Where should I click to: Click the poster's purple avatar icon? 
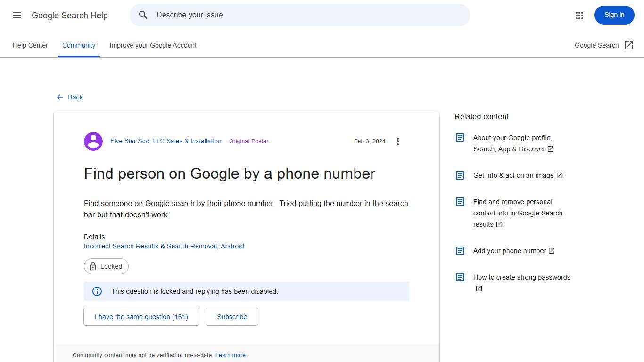[x=93, y=141]
